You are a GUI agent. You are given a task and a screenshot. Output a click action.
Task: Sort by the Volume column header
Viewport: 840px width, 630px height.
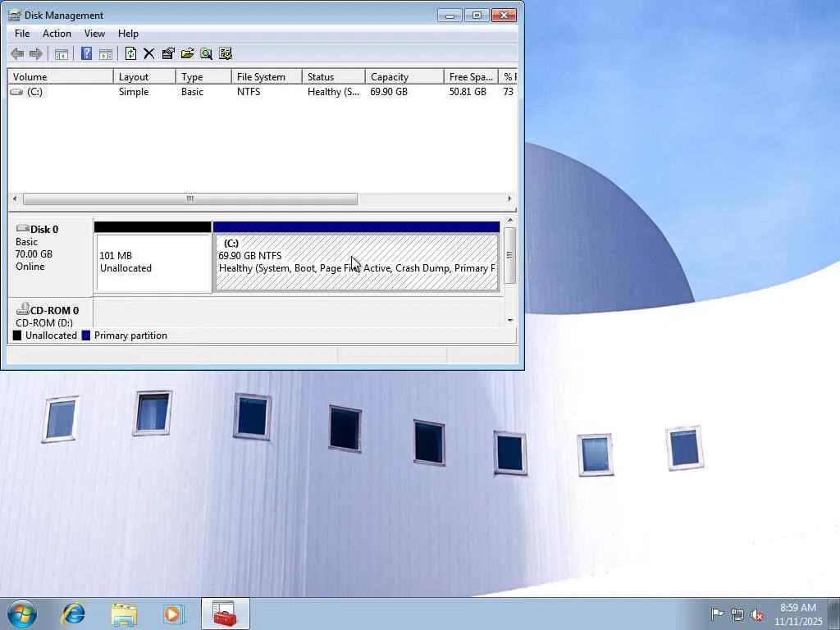[61, 76]
